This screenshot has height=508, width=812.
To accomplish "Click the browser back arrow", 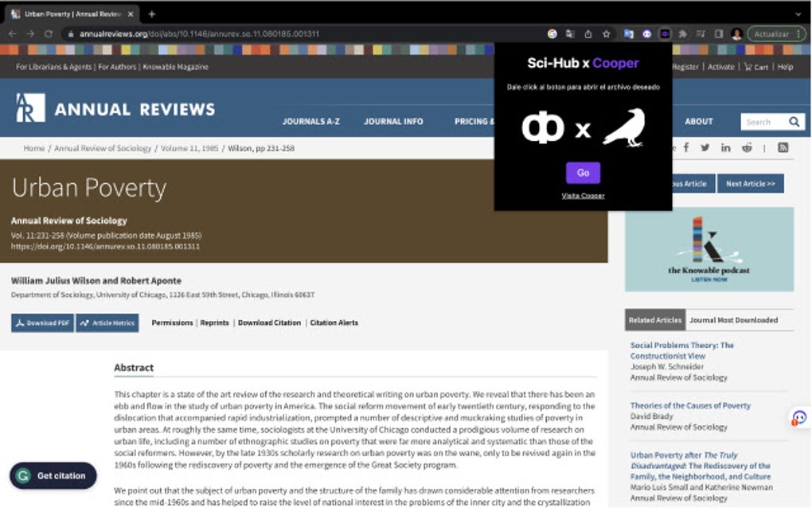I will point(13,33).
